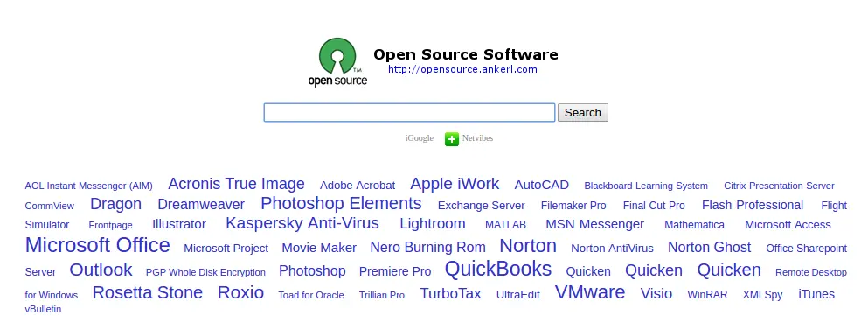Select the Visio tag
Image resolution: width=868 pixels, height=316 pixels.
(656, 294)
